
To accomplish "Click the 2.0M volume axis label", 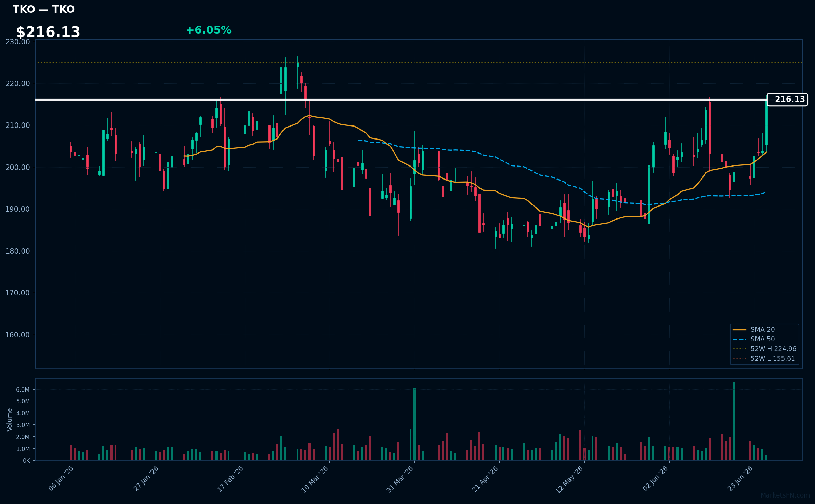I will pos(23,437).
